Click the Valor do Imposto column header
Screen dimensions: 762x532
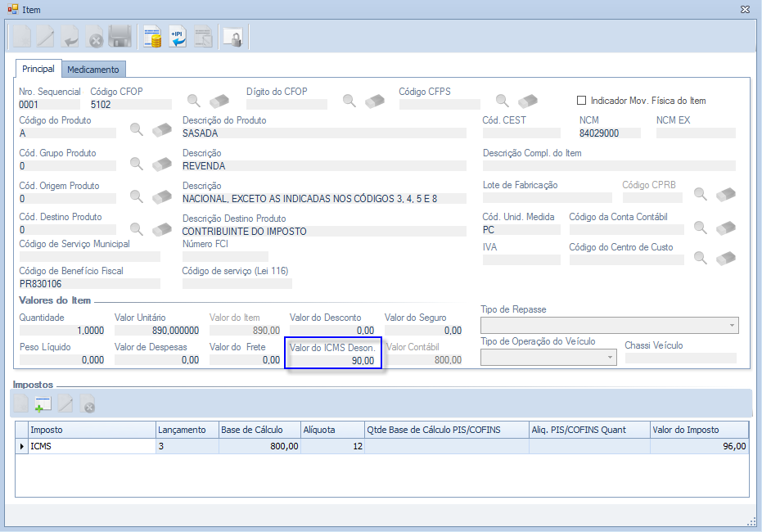[698, 430]
